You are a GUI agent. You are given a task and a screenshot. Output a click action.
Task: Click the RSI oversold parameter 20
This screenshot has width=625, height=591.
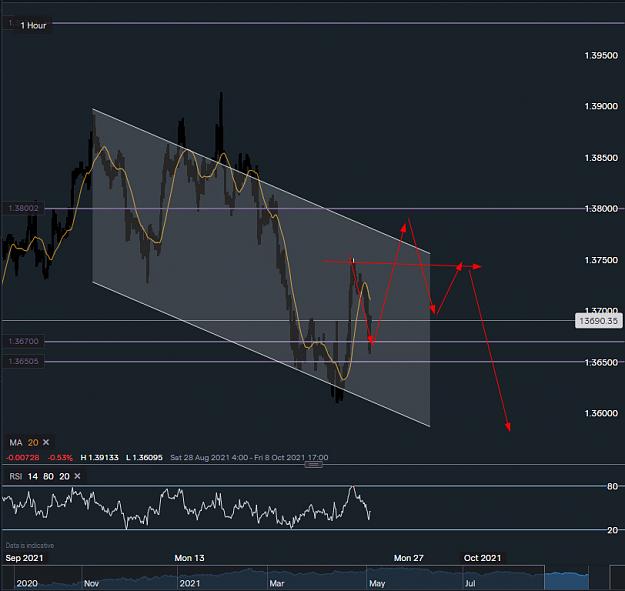coord(64,476)
